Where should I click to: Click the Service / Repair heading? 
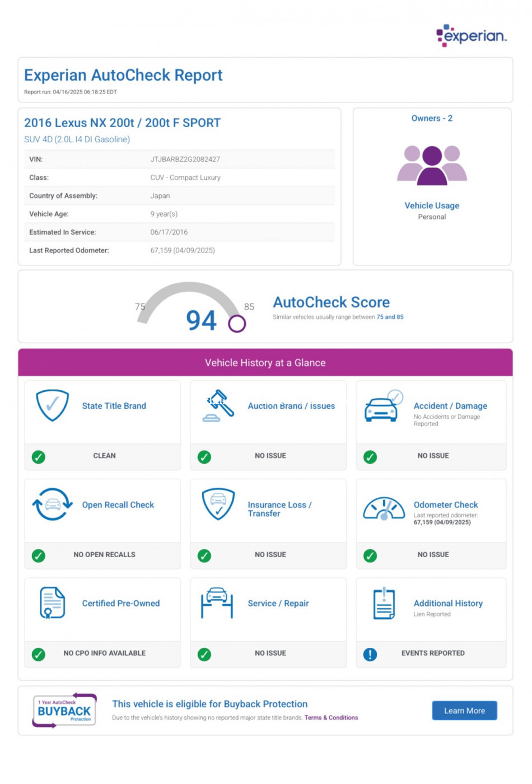pyautogui.click(x=278, y=603)
